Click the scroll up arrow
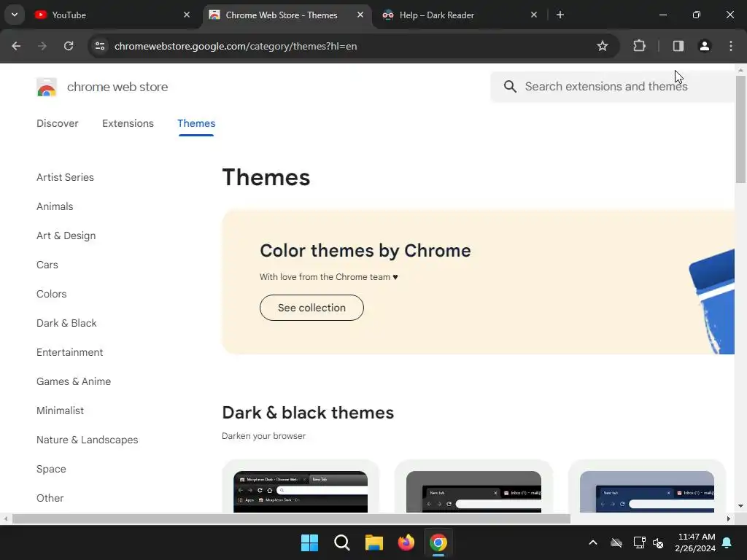Viewport: 747px width, 560px height. coord(740,70)
